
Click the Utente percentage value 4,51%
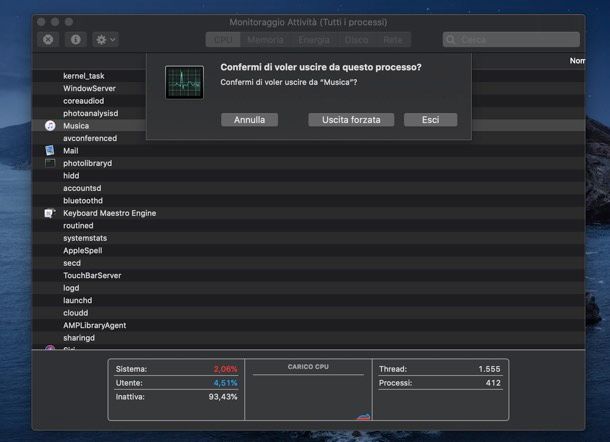point(225,383)
